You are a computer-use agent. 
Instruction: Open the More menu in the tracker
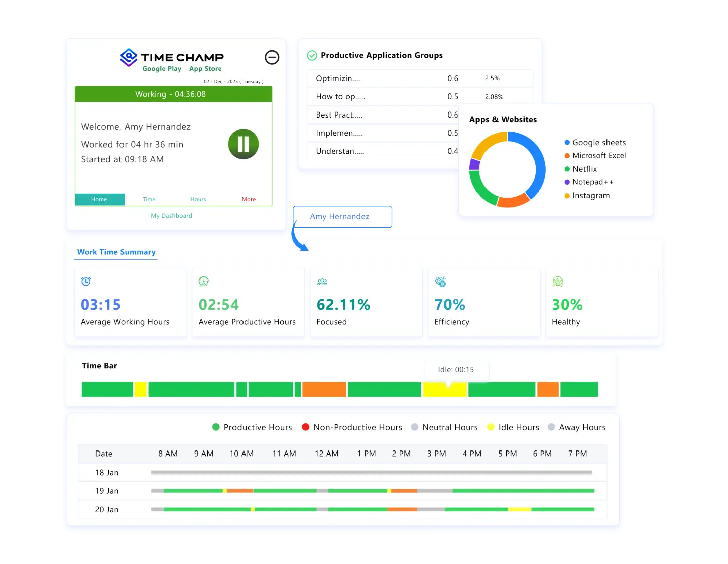(x=249, y=199)
